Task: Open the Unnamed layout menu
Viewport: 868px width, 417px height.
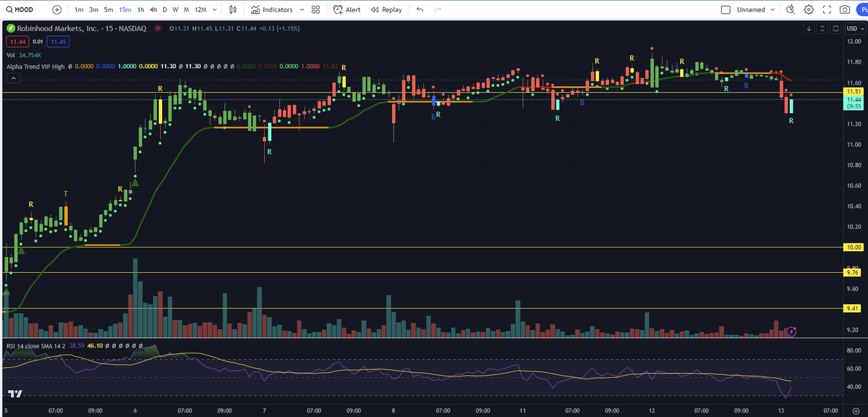Action: [756, 10]
